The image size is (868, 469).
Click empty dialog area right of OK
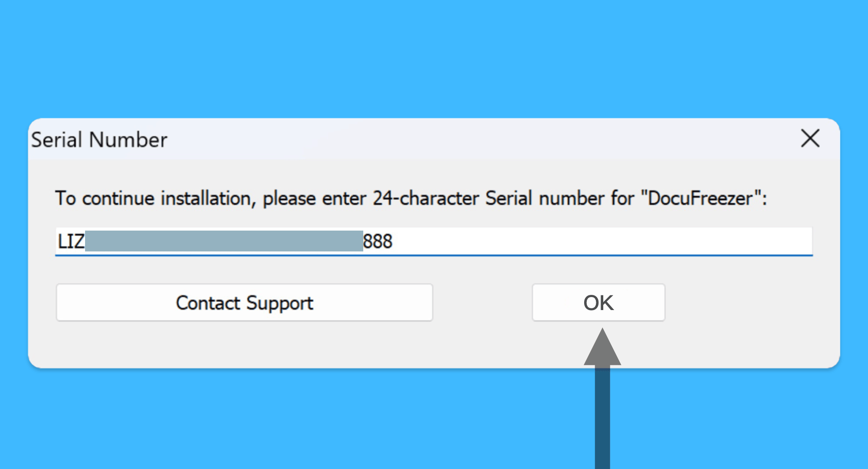(751, 303)
